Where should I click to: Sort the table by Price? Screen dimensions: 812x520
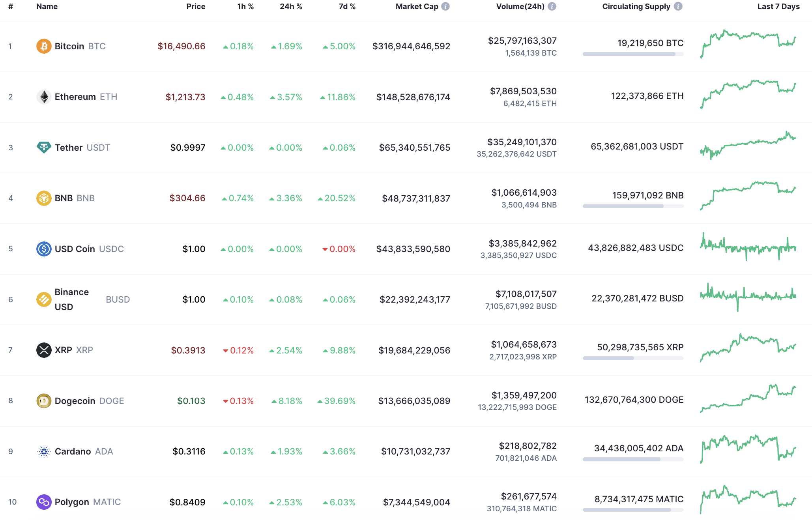(196, 6)
